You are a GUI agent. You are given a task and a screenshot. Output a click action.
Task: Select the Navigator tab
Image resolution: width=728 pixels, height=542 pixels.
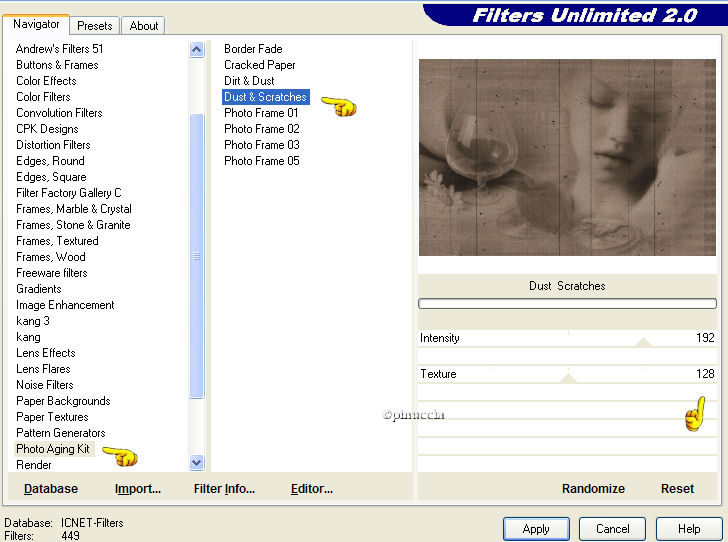[36, 24]
